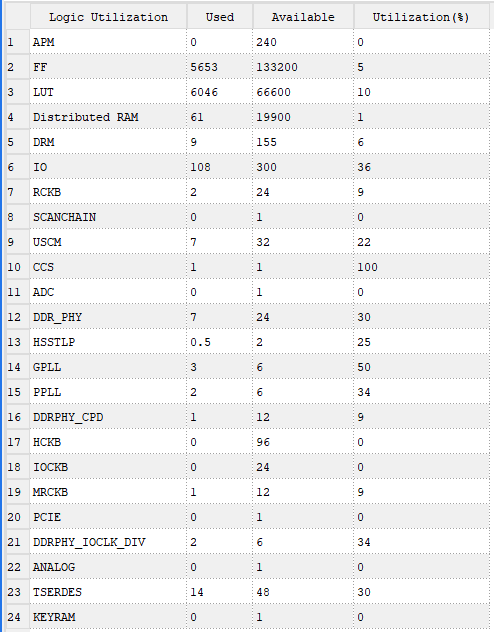The height and width of the screenshot is (632, 494).
Task: Select row number 24 header
Action: point(18,617)
